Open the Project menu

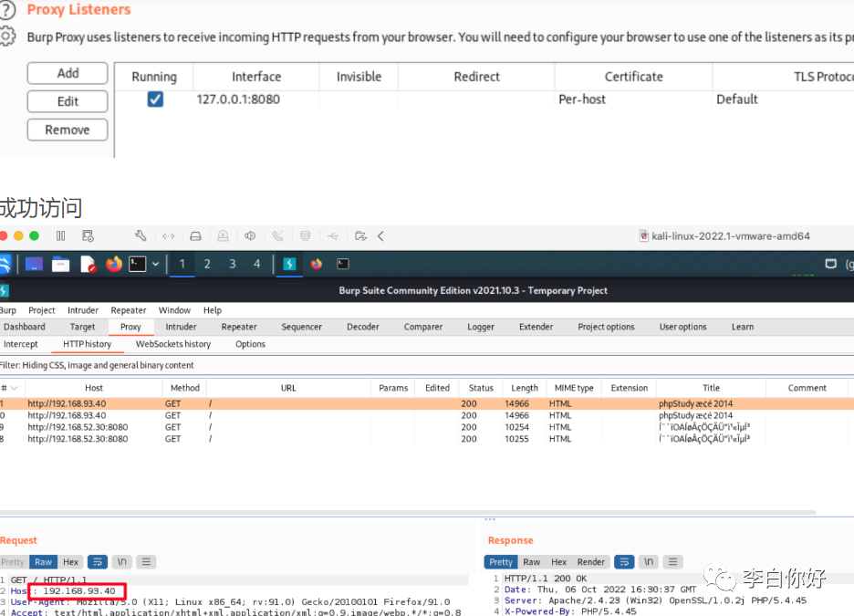(42, 310)
